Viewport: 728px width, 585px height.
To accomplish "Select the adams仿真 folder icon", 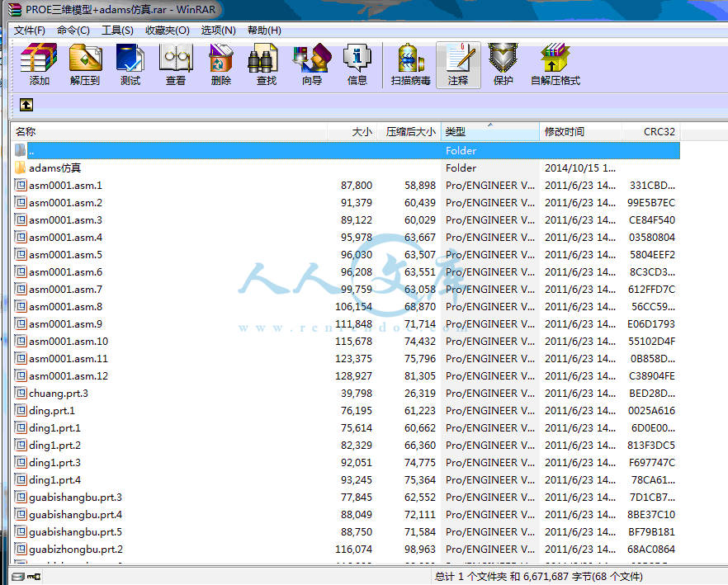I will click(20, 167).
